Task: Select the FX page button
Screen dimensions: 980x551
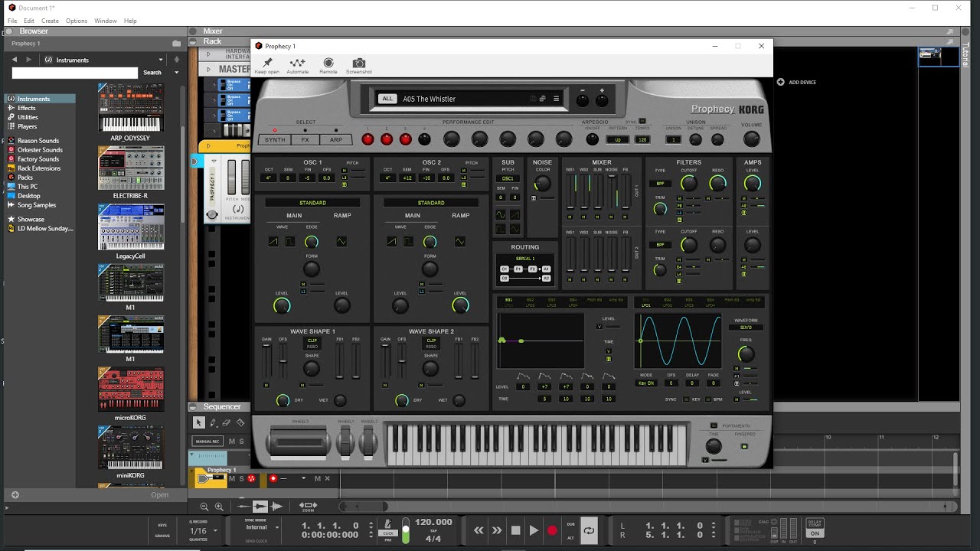Action: pos(305,140)
